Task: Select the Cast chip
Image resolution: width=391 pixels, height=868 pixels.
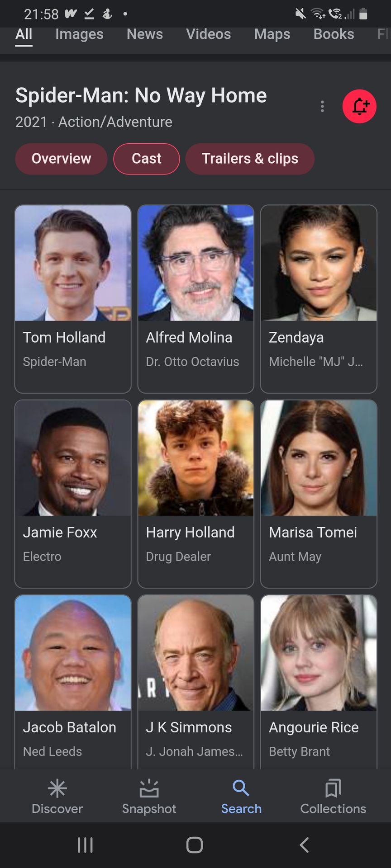Action: pyautogui.click(x=147, y=159)
